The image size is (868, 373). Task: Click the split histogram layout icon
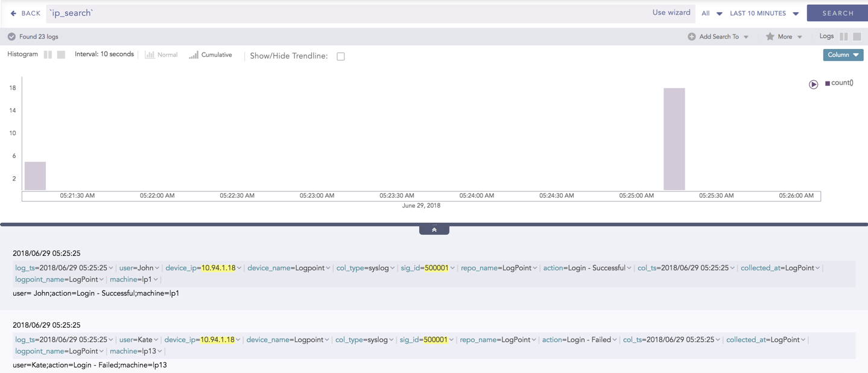(x=48, y=54)
